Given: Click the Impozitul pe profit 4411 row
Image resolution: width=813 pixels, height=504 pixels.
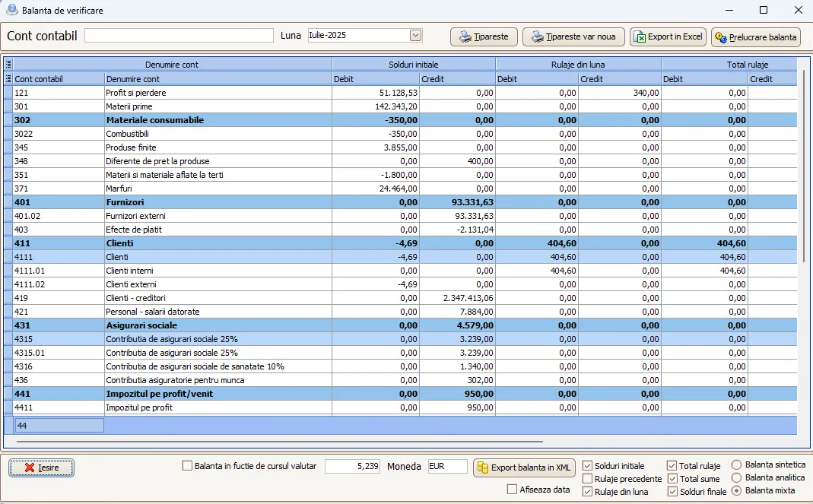Looking at the screenshot, I should coord(400,407).
